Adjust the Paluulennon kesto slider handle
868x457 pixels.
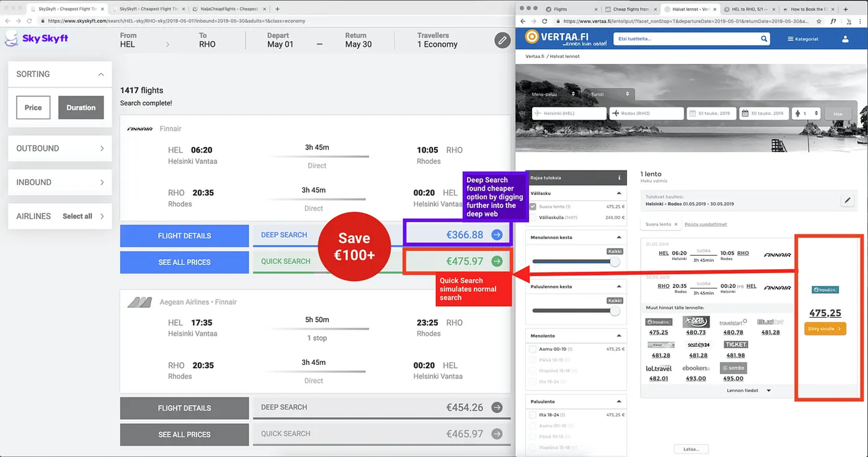pos(615,311)
